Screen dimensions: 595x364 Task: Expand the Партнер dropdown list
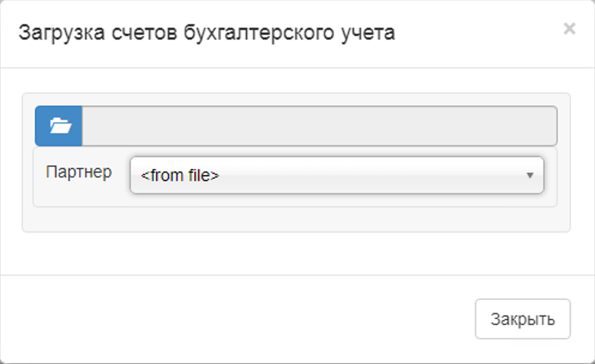[x=336, y=176]
